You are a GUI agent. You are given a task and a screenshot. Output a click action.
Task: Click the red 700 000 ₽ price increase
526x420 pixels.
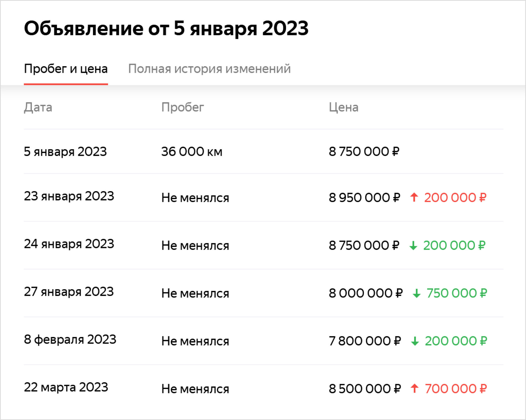pyautogui.click(x=456, y=389)
